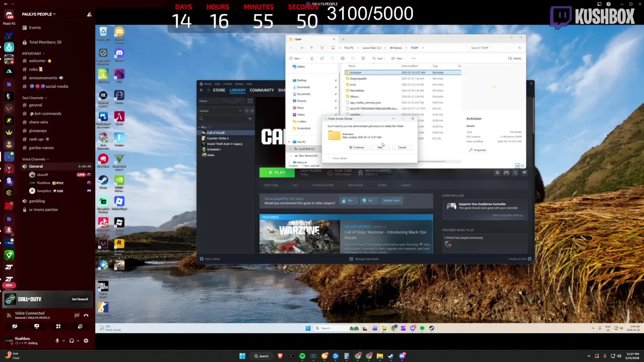Join the gambling voice channel
The width and height of the screenshot is (644, 362).
[x=37, y=201]
